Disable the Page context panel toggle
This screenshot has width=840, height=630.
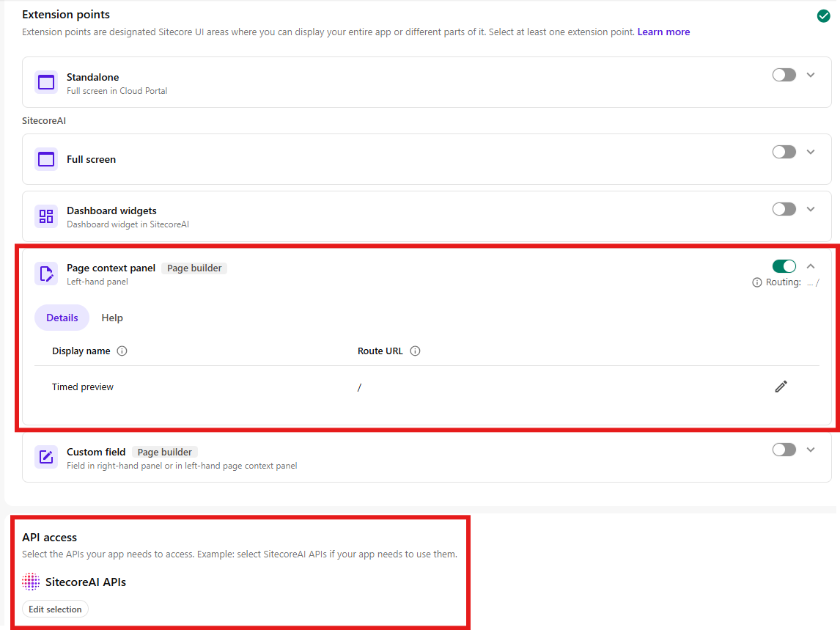tap(784, 266)
